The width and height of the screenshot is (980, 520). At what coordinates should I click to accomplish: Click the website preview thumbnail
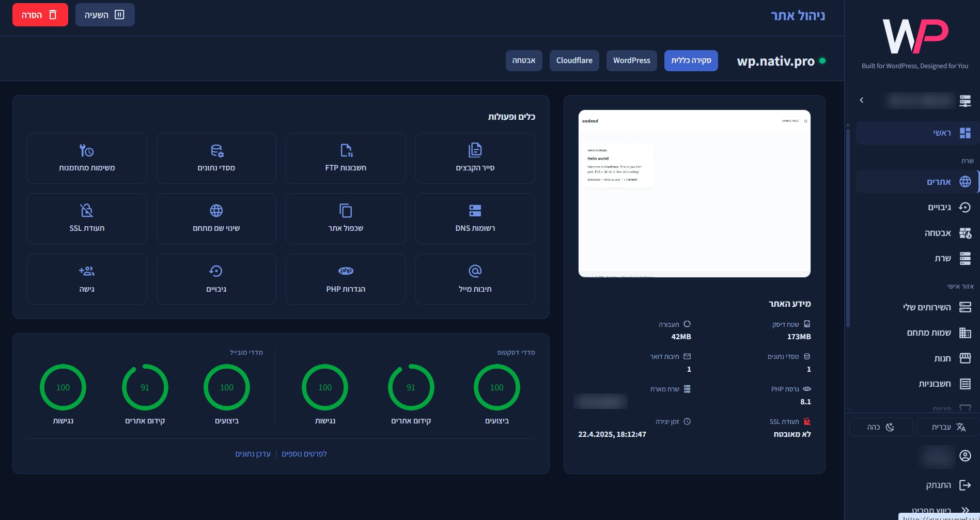(x=694, y=194)
